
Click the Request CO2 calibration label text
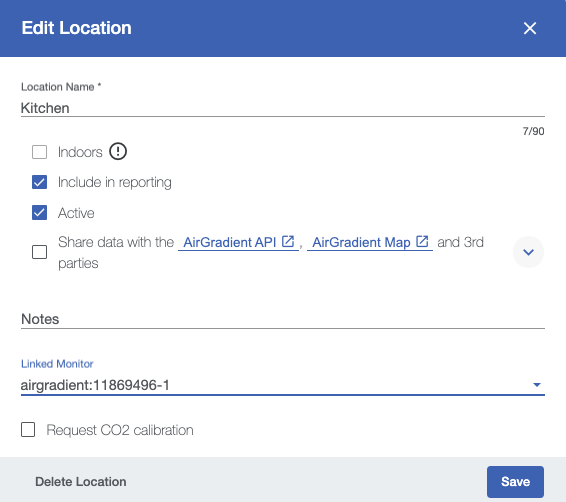[x=120, y=430]
